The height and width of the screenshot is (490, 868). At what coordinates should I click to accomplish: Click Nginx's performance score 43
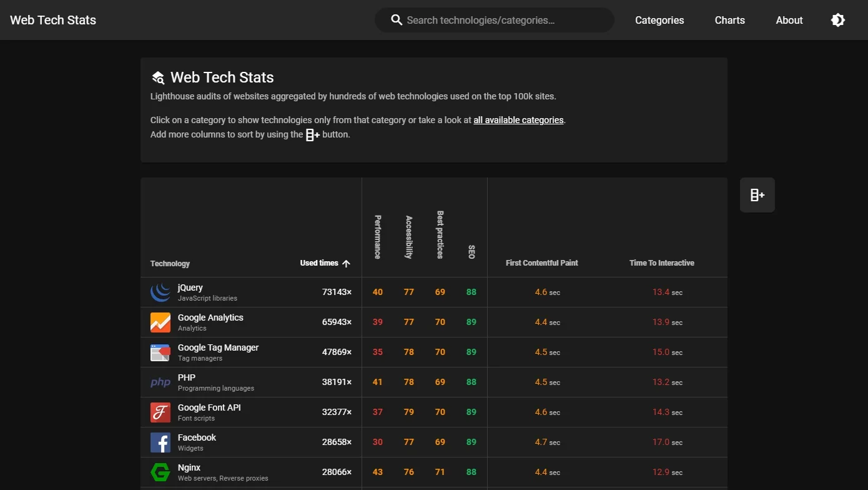pos(378,472)
